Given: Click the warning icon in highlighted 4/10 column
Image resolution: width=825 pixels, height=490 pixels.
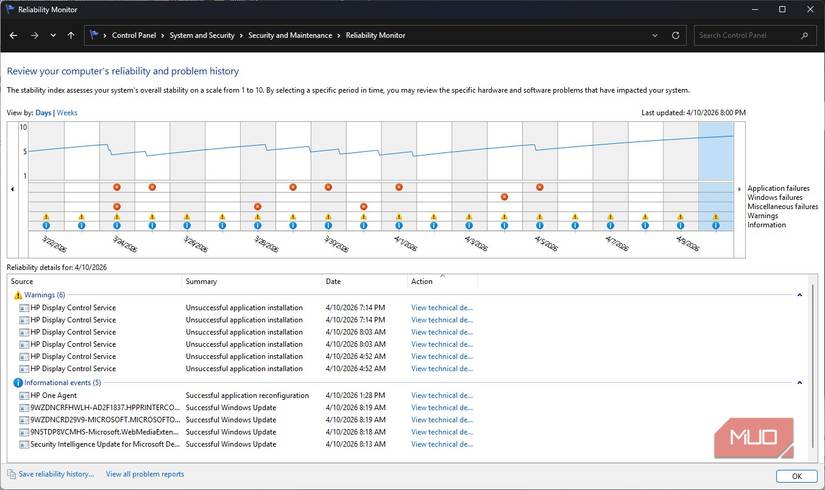Looking at the screenshot, I should [716, 216].
